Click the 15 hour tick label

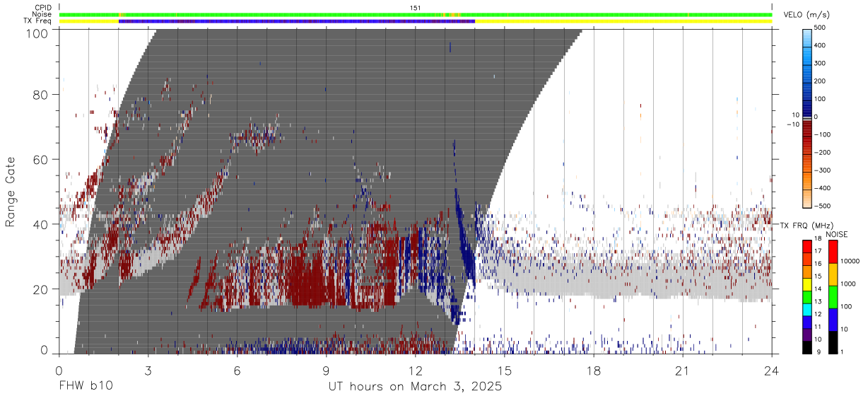click(x=504, y=370)
